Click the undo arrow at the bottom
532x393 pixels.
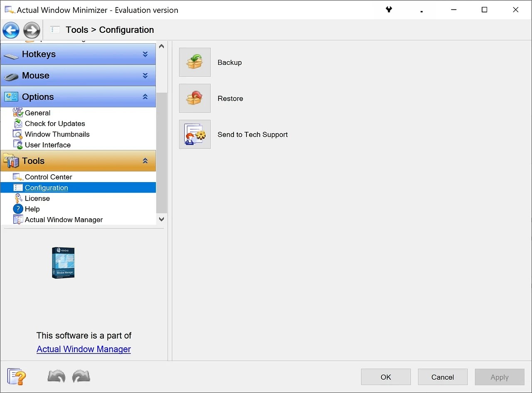coord(56,376)
